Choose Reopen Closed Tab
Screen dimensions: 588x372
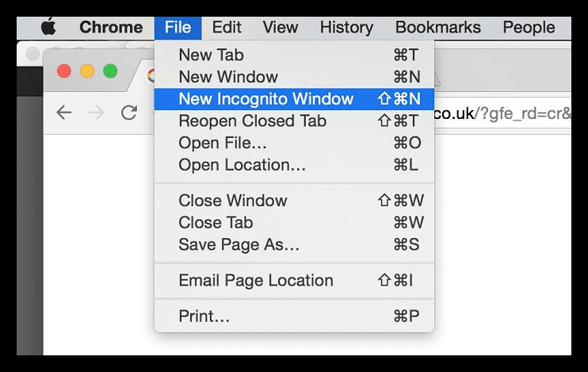[294, 121]
